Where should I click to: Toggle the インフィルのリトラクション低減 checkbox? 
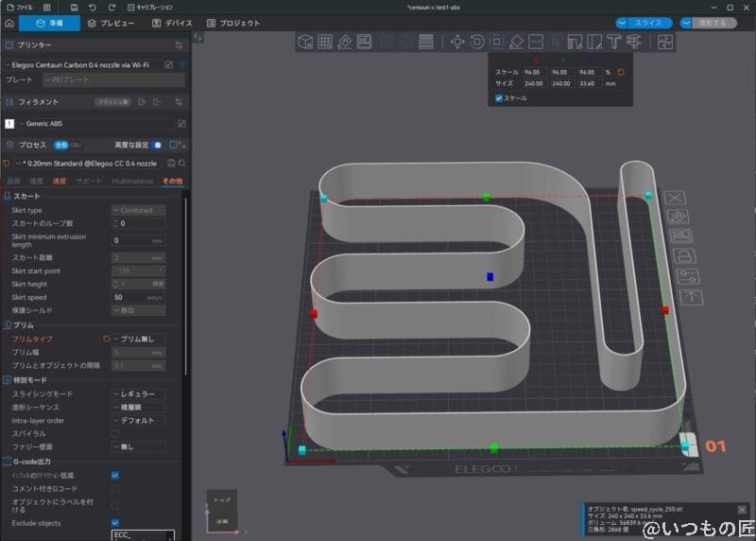(x=115, y=476)
